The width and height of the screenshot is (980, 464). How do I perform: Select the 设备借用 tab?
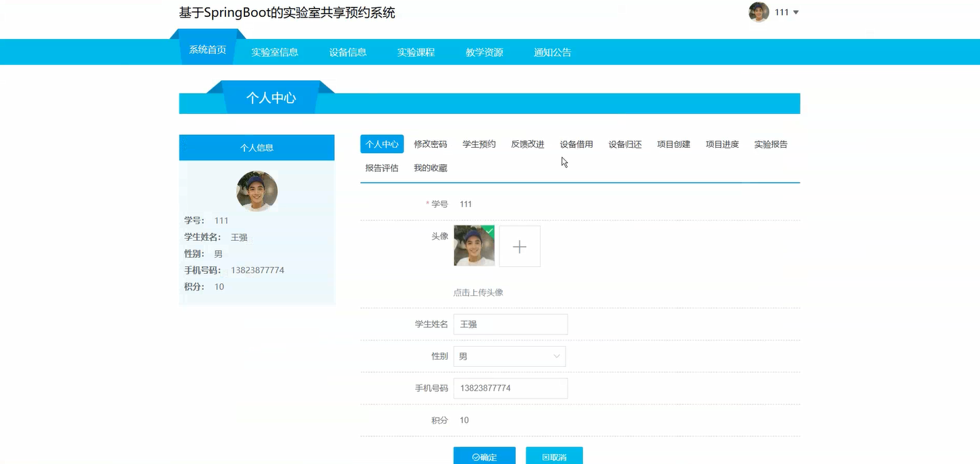coord(576,144)
